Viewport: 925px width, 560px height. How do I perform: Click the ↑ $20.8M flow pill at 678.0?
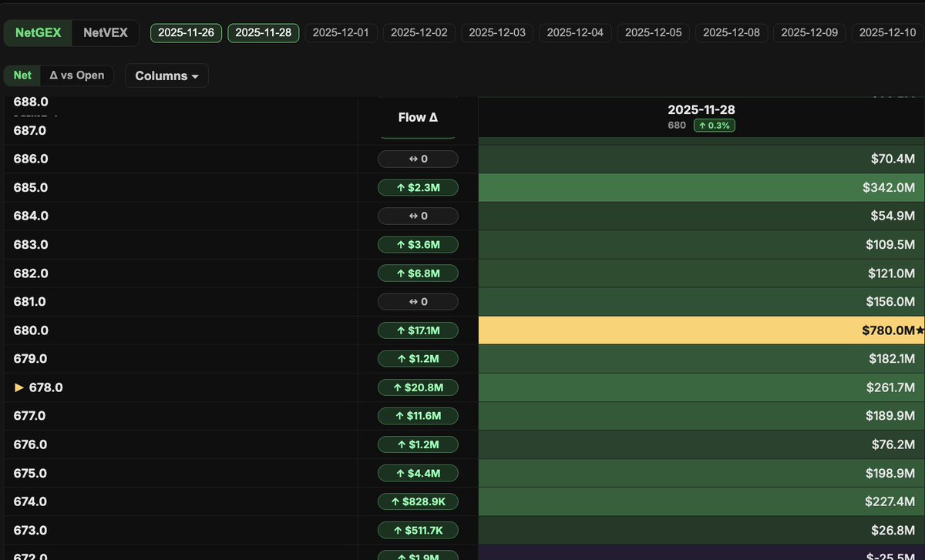tap(417, 387)
